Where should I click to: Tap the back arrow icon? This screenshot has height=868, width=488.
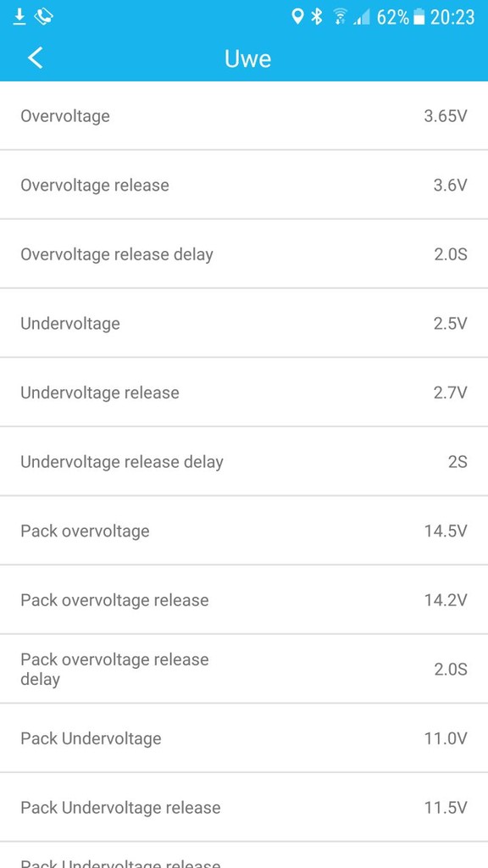[36, 58]
